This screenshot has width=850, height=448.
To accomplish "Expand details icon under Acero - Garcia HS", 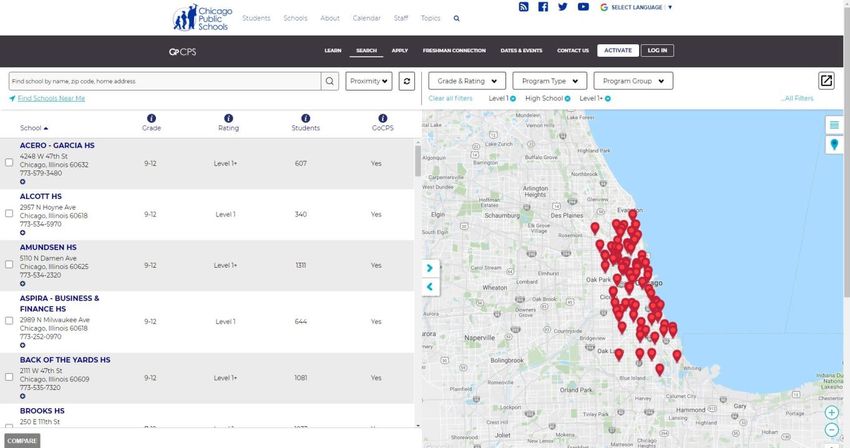I will pyautogui.click(x=22, y=182).
